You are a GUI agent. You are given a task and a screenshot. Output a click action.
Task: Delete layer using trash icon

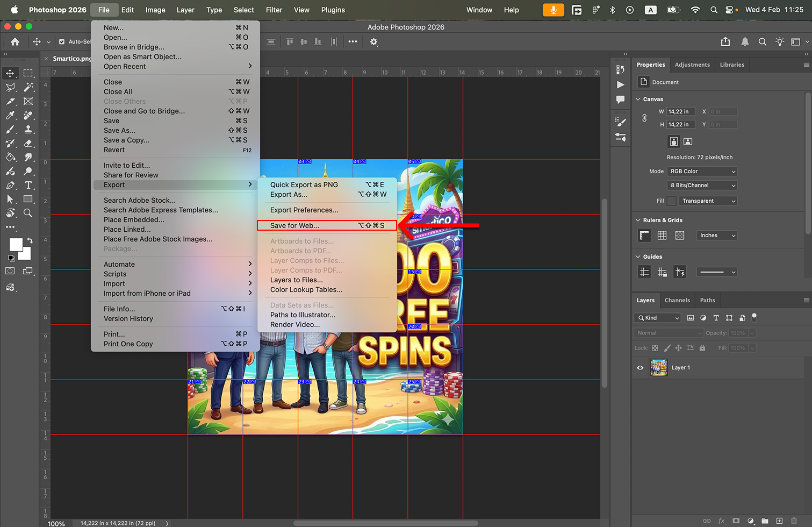coord(794,521)
